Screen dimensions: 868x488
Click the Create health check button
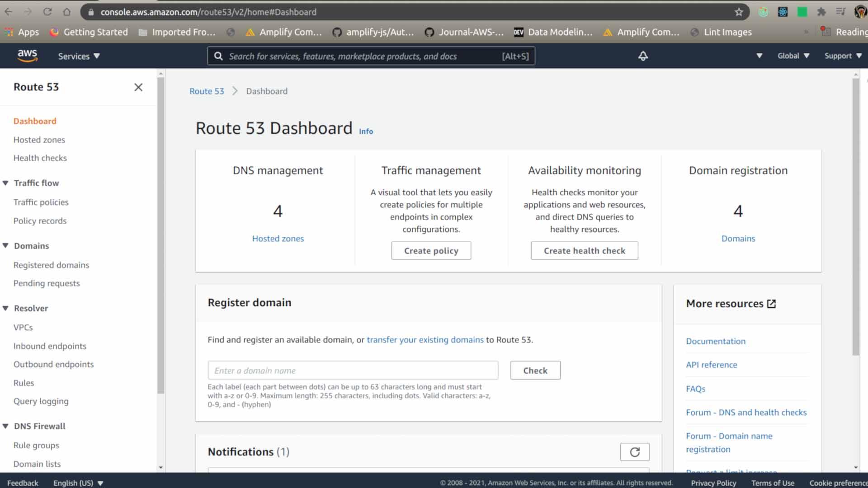(584, 251)
